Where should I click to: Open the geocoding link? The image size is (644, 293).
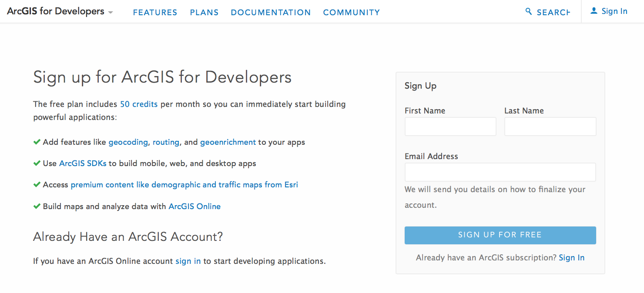(128, 142)
